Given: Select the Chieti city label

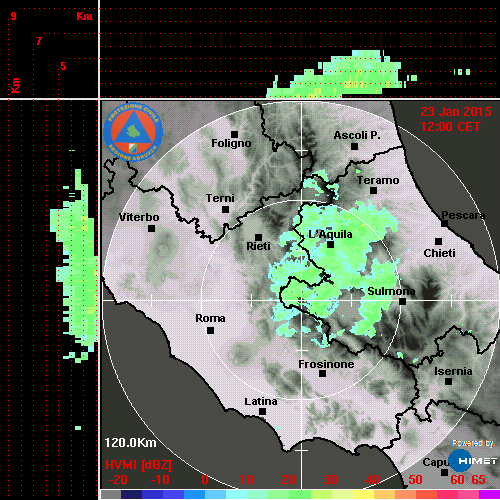Looking at the screenshot, I should [x=439, y=253].
